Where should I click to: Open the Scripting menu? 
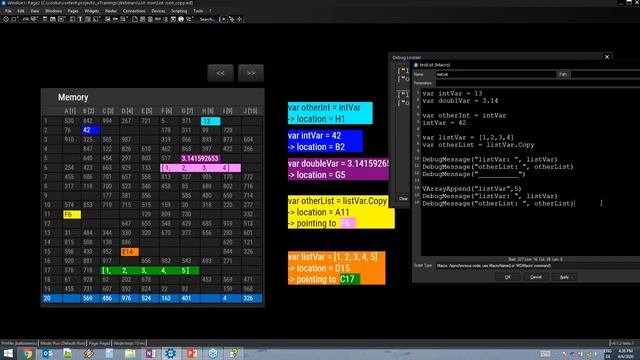coord(179,11)
